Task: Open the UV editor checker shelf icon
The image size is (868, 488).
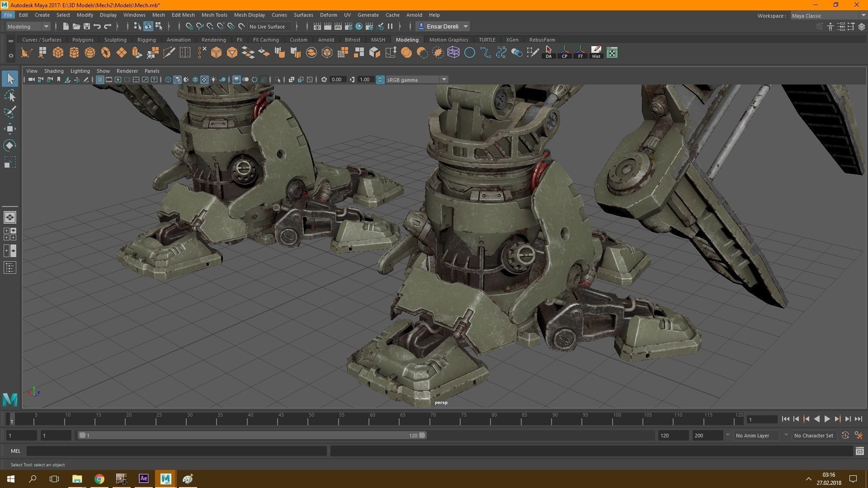Action: (x=612, y=53)
